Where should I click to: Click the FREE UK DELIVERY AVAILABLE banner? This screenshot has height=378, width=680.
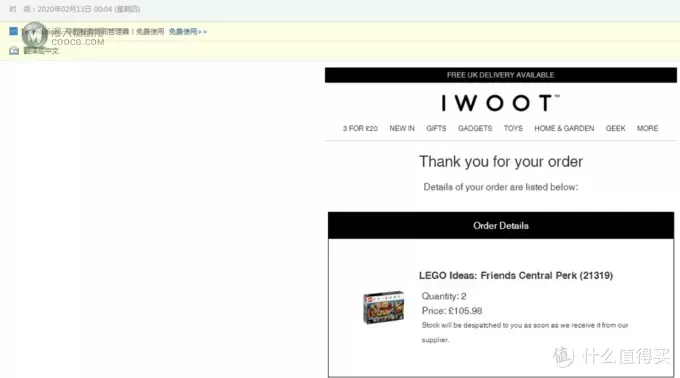tap(500, 75)
